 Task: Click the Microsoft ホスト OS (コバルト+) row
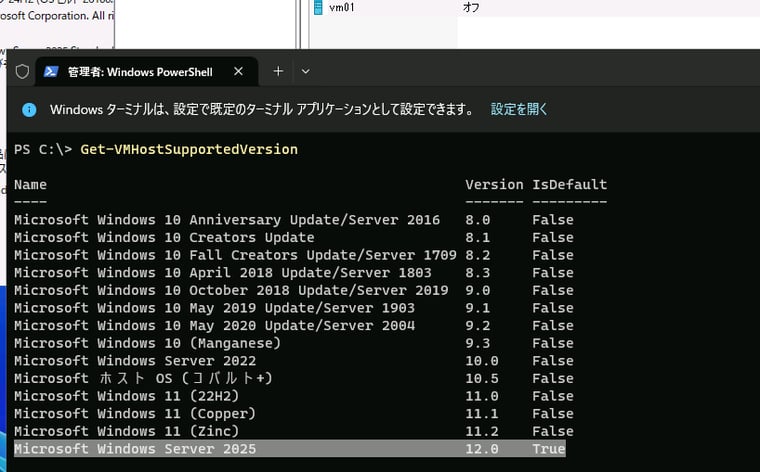(x=143, y=379)
